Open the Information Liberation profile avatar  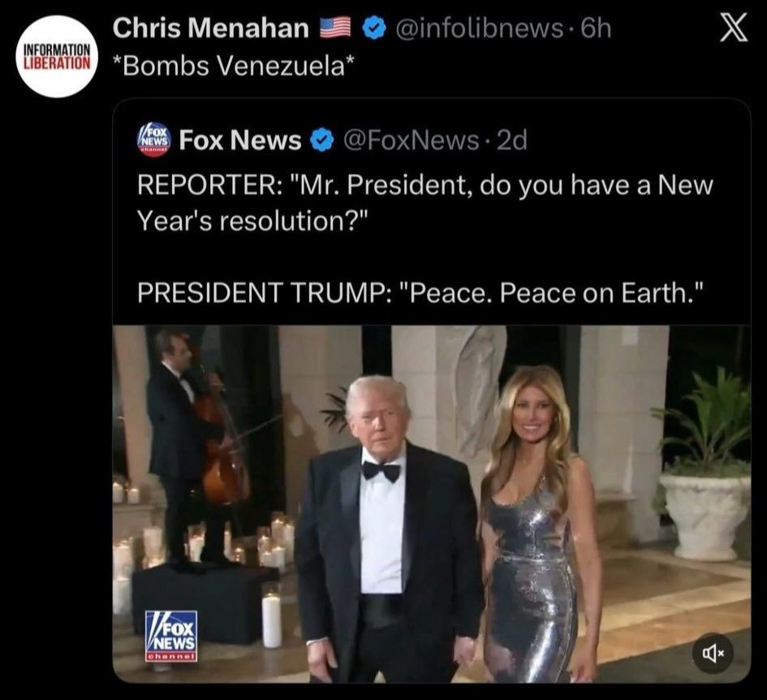point(56,57)
